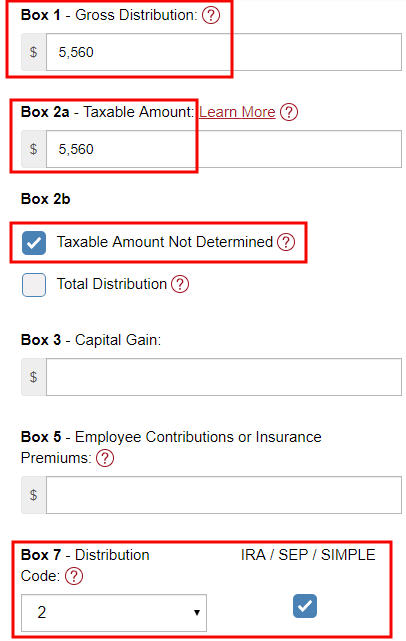406x641 pixels.
Task: Click dollar sign beside Capital Gain field
Action: click(34, 377)
